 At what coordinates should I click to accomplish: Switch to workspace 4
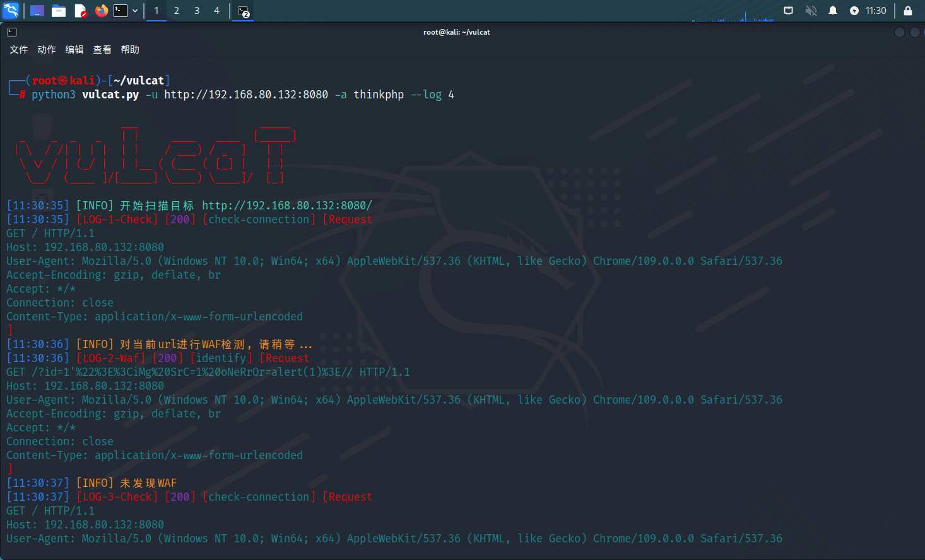216,11
